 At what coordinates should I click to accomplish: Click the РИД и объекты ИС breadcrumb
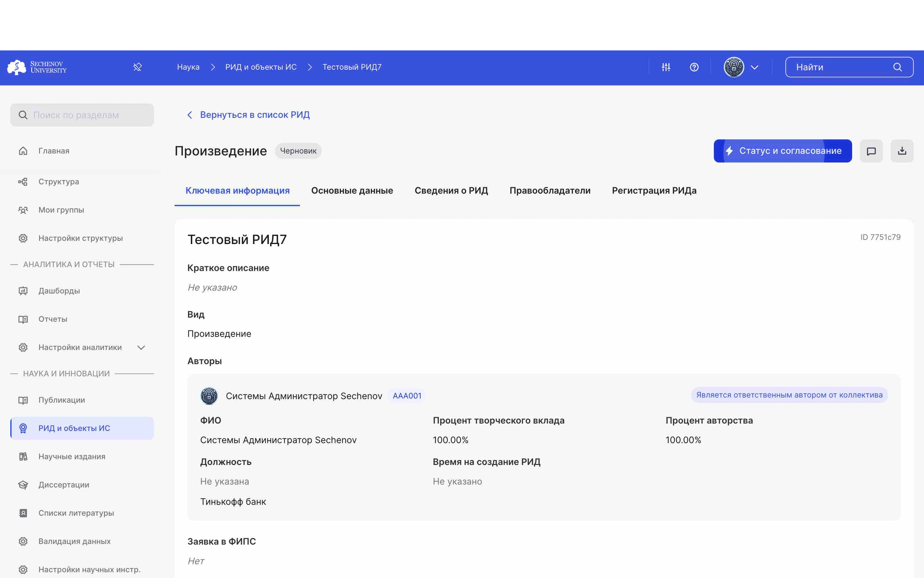click(x=261, y=67)
